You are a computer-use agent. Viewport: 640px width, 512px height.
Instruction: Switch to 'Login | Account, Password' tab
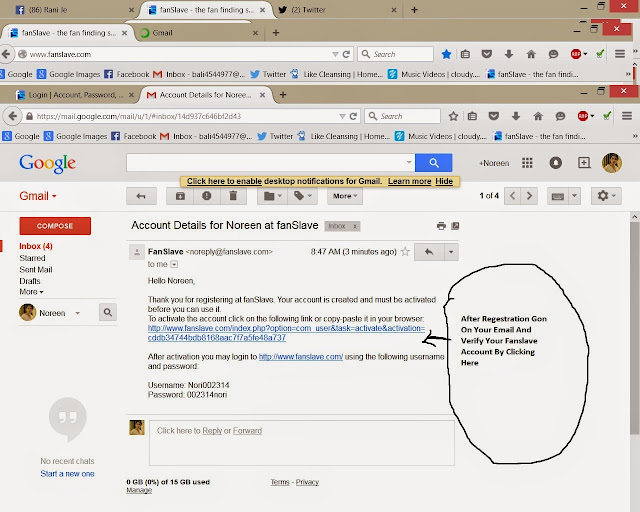click(76, 95)
